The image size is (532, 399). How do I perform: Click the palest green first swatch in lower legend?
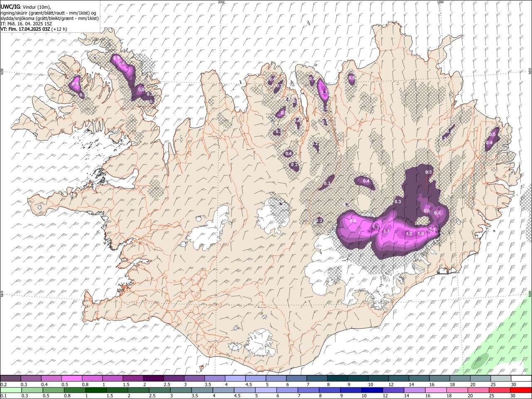(11, 390)
